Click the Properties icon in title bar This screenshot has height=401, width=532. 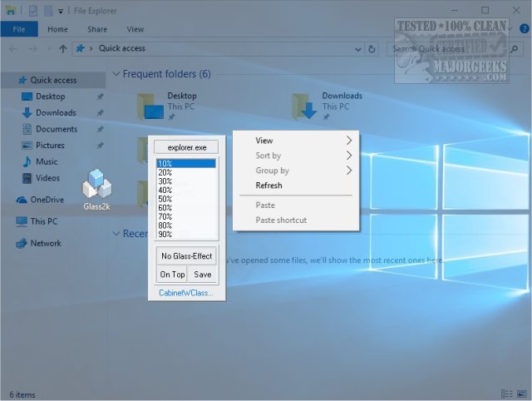point(33,11)
